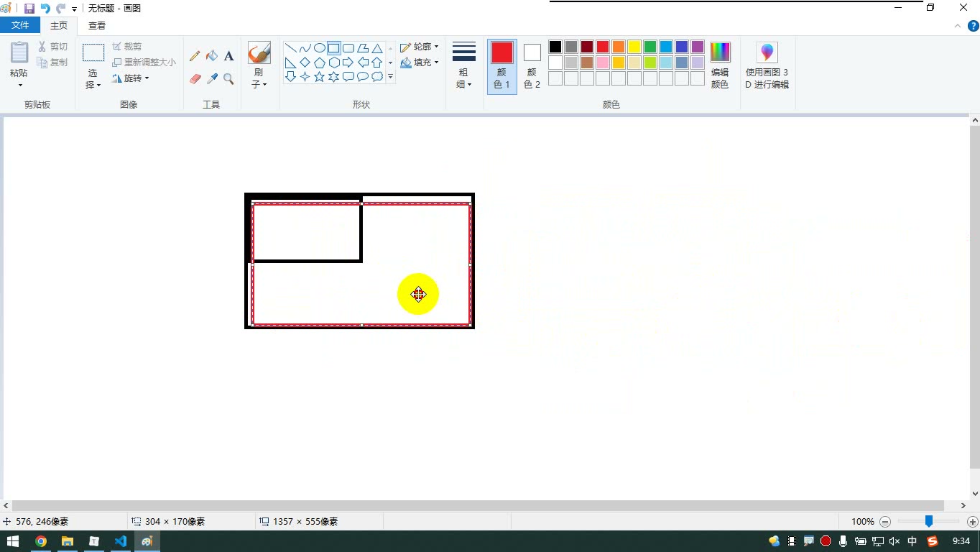Select the Line shape
Viewport: 980px width, 552px height.
coord(291,48)
